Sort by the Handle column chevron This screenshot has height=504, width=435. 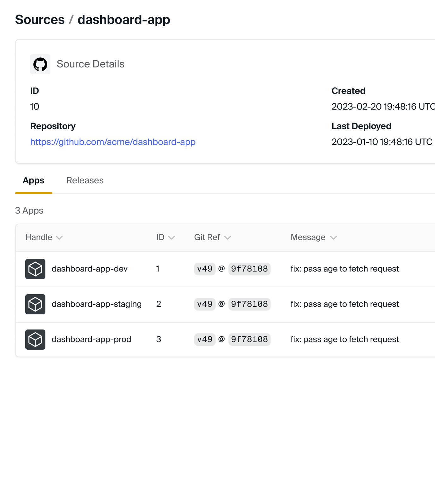[x=59, y=238]
